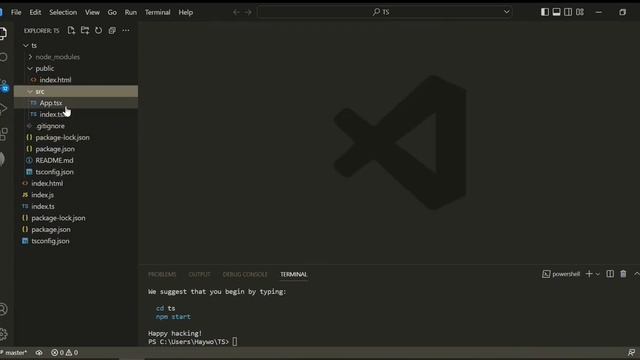Switch to the Terminal tab
640x360 pixels.
293,274
